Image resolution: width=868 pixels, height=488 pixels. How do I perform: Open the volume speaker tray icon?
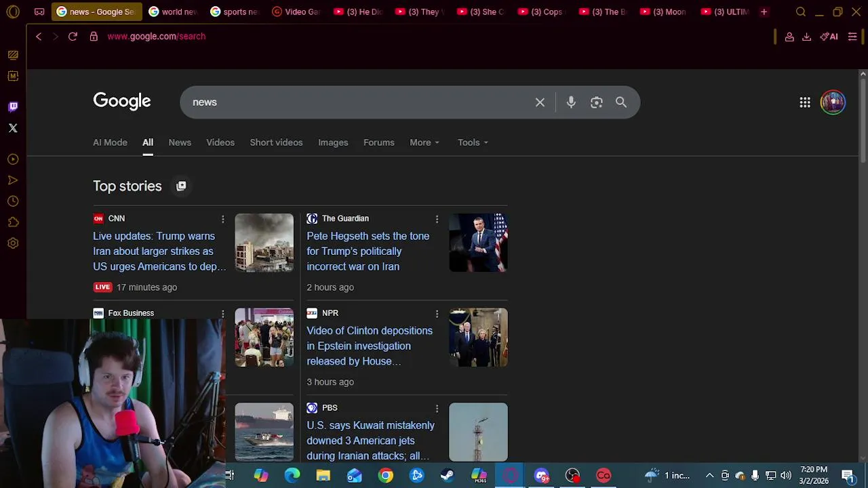pyautogui.click(x=785, y=475)
